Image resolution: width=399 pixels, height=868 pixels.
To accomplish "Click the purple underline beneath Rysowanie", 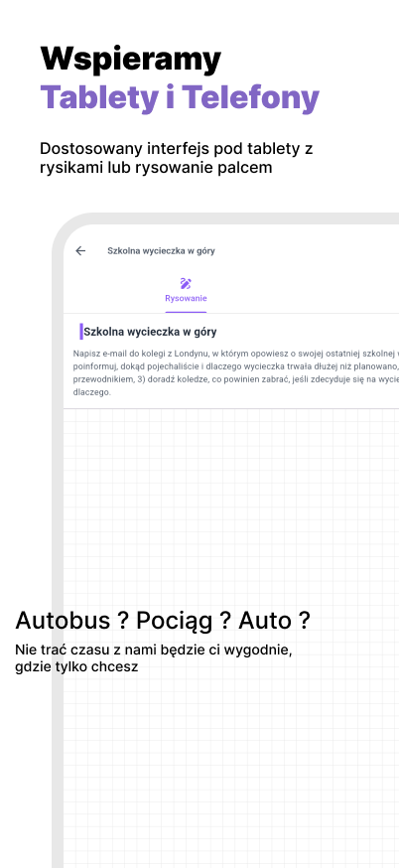I will tap(186, 312).
